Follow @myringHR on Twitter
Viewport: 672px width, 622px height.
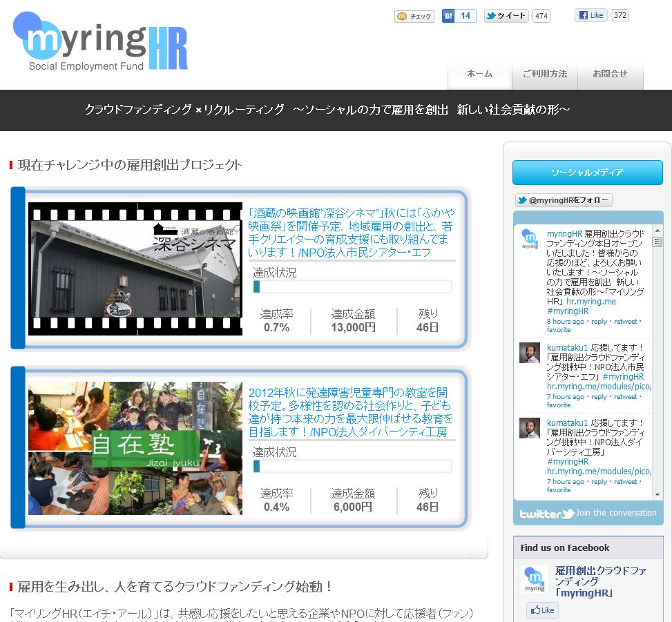click(x=564, y=200)
